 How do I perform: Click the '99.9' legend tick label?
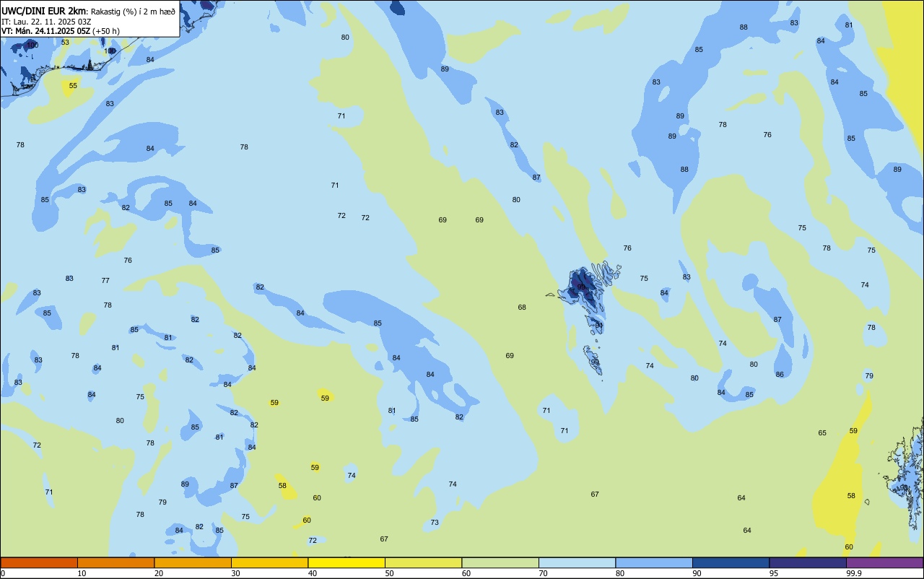click(x=855, y=573)
